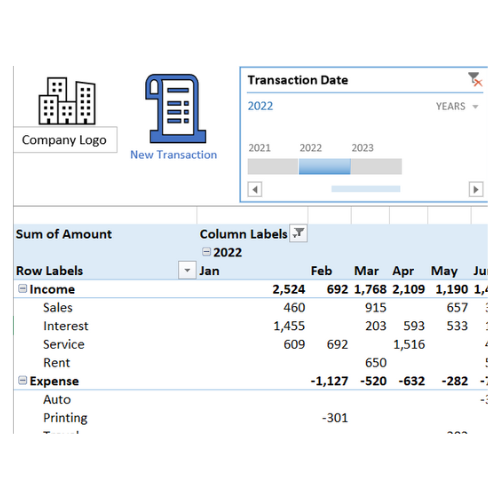Collapse the 2022 year group
This screenshot has width=500, height=500.
(x=206, y=252)
